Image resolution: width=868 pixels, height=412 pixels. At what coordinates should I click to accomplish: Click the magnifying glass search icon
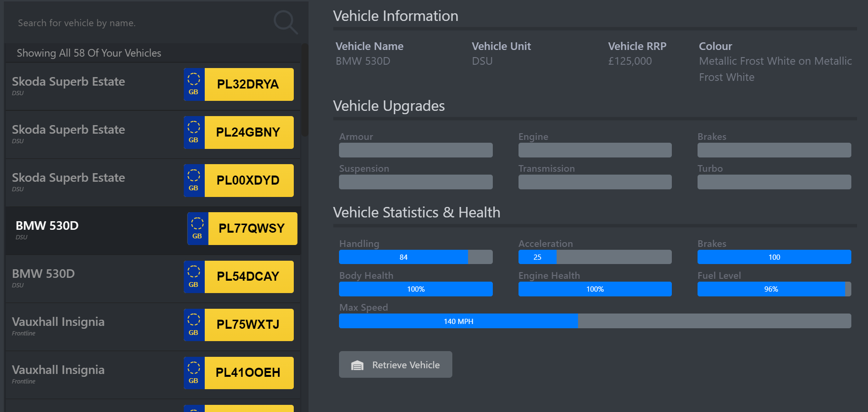coord(286,22)
